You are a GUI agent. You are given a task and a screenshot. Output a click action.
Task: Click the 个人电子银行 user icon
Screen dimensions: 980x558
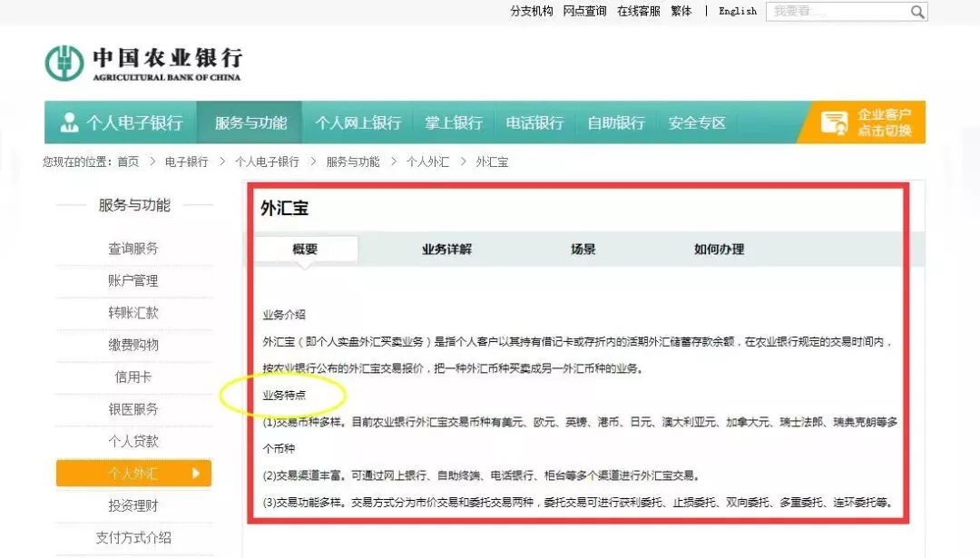69,122
